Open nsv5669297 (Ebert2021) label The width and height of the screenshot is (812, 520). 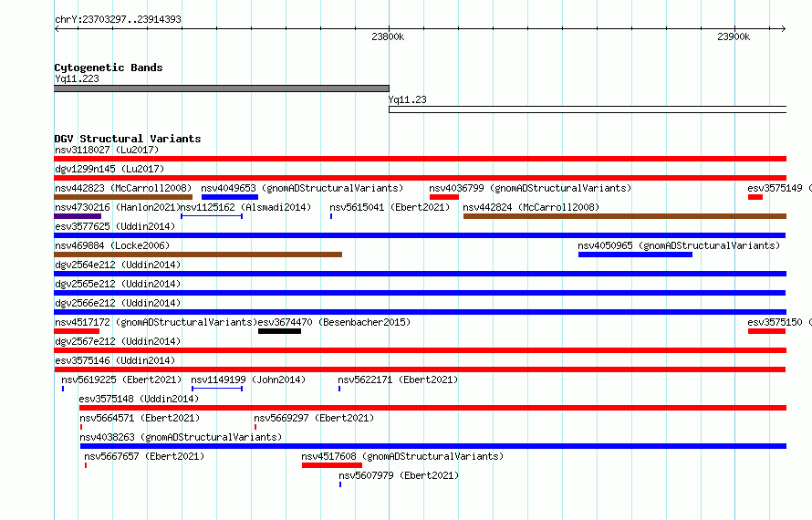[313, 418]
